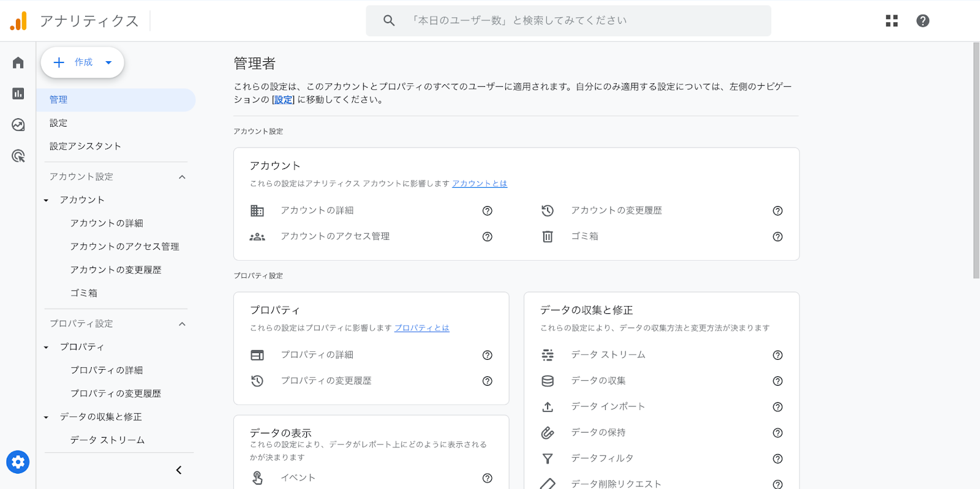Image resolution: width=980 pixels, height=489 pixels.
Task: Open the help icon in top bar
Action: (923, 21)
